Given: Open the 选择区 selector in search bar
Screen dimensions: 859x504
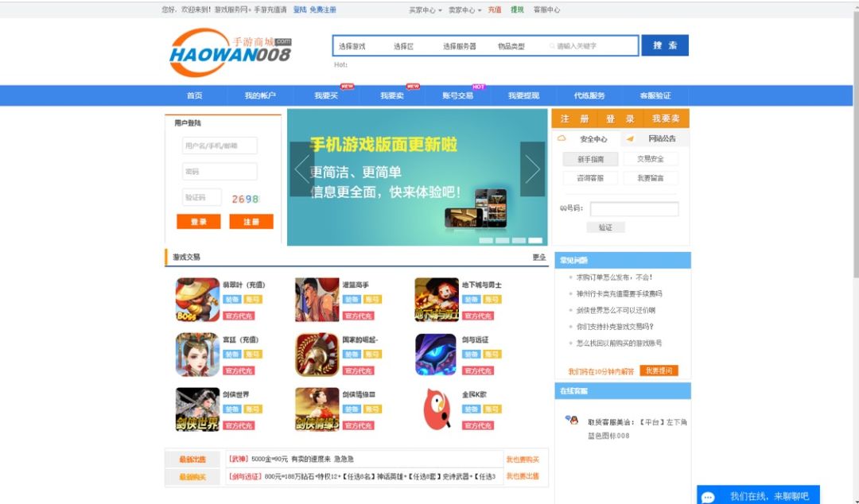Looking at the screenshot, I should [x=404, y=46].
